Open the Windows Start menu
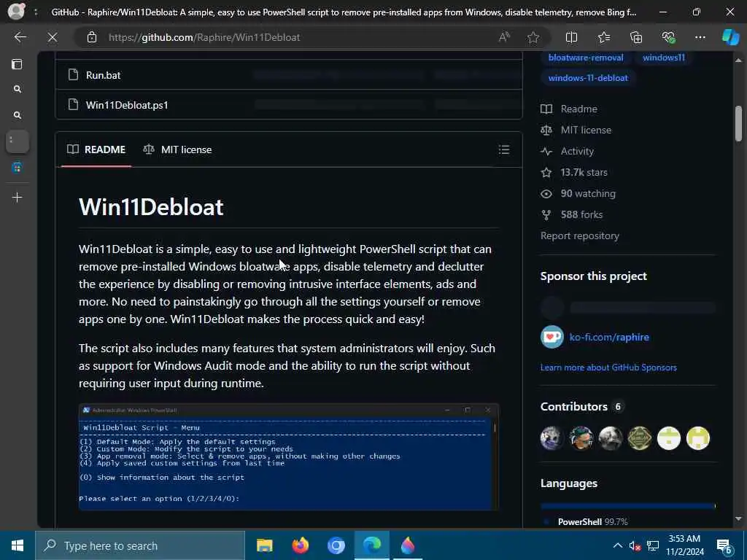 coord(18,545)
